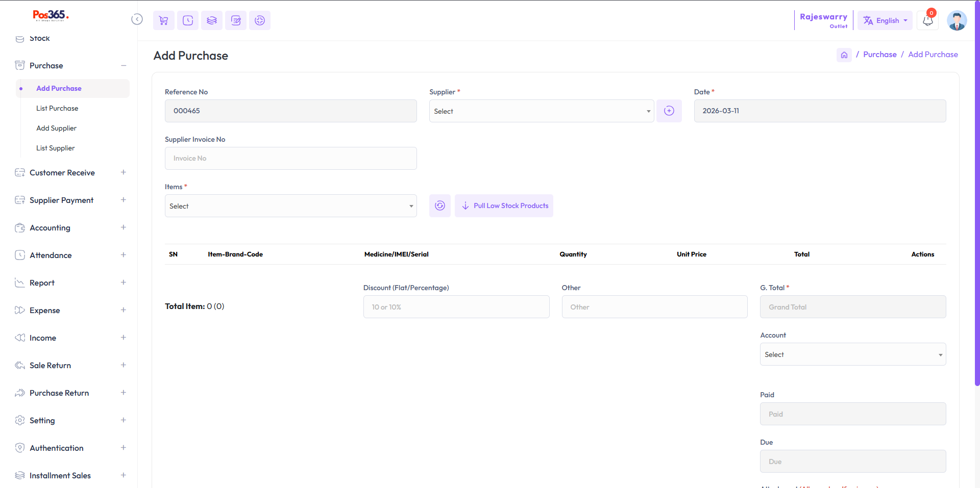Open the English language dropdown

pos(885,21)
